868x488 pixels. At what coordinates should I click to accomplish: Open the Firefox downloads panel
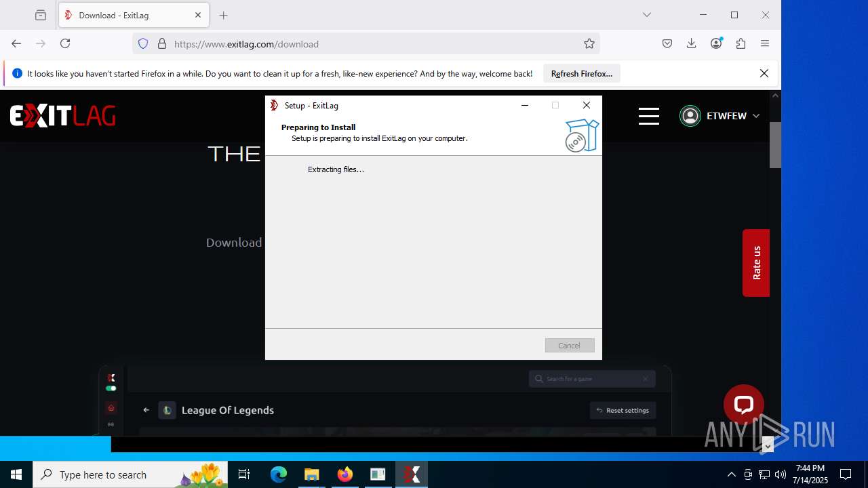click(692, 43)
